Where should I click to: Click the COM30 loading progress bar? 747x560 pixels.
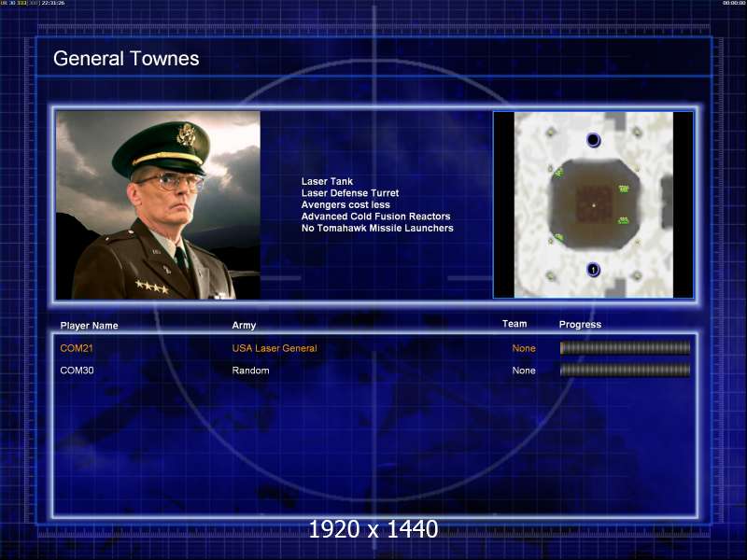(x=625, y=370)
